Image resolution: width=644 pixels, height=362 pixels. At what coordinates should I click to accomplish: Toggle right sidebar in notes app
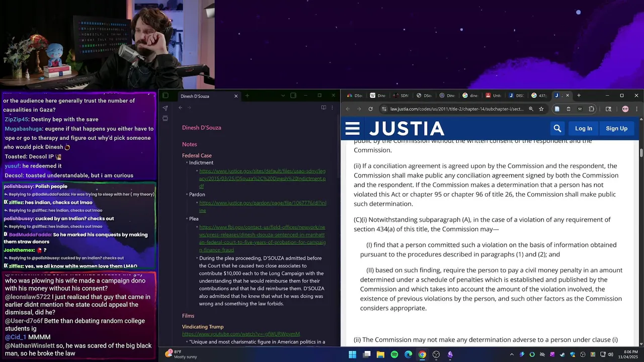pyautogui.click(x=293, y=96)
